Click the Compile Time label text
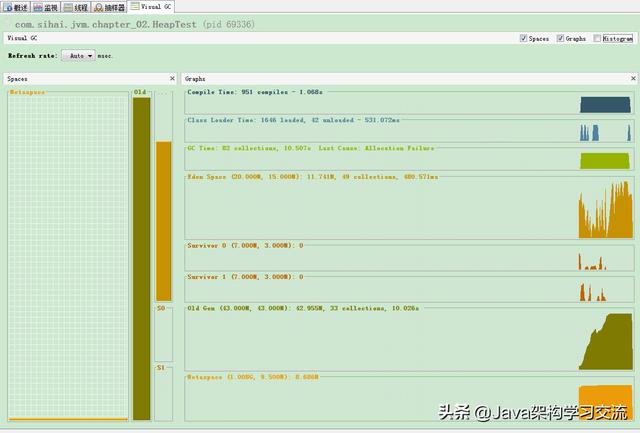640x433 pixels. pos(255,92)
